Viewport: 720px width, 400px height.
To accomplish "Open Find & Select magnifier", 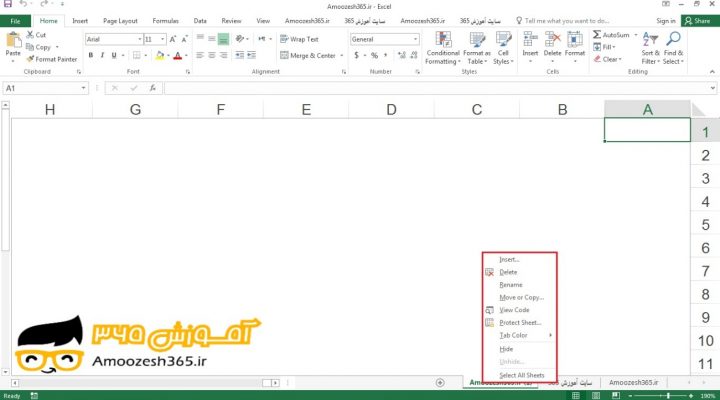I will point(673,48).
